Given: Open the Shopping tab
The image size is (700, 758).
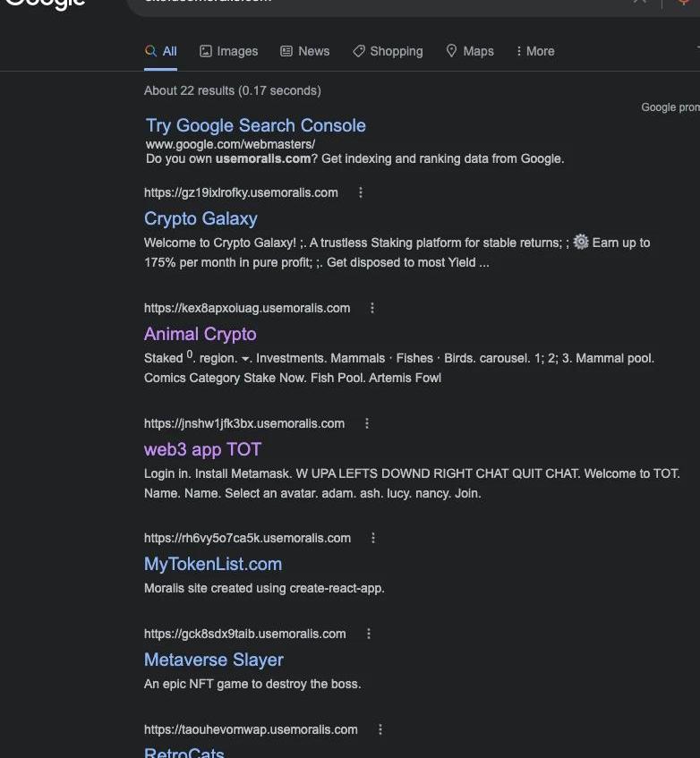Looking at the screenshot, I should pyautogui.click(x=388, y=51).
